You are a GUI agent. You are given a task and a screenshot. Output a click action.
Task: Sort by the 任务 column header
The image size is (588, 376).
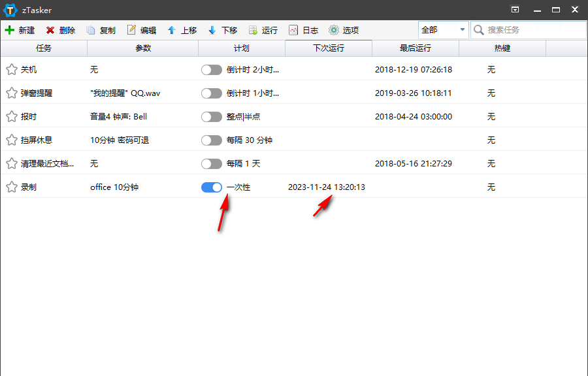tap(44, 48)
